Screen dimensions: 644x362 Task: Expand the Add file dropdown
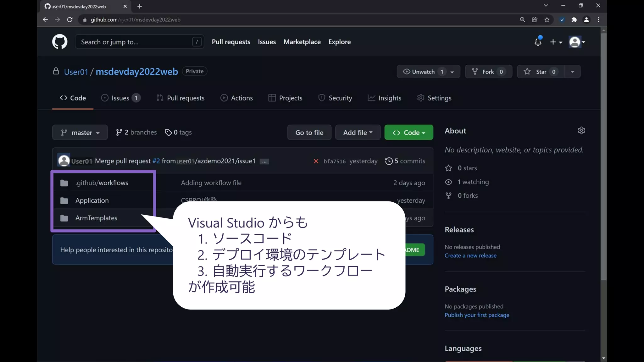[x=358, y=133]
